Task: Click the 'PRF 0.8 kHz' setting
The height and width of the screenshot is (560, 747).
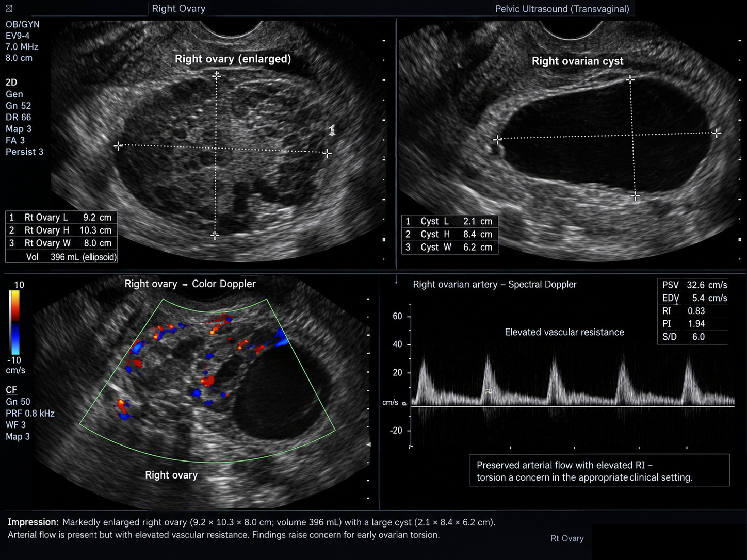Action: tap(30, 414)
